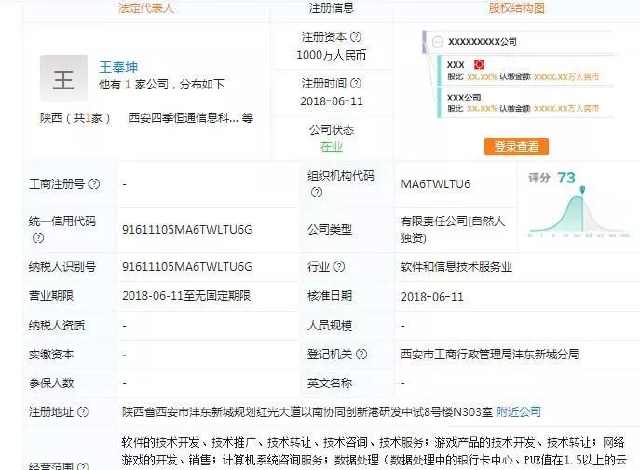Click 在业 company status link

(331, 147)
